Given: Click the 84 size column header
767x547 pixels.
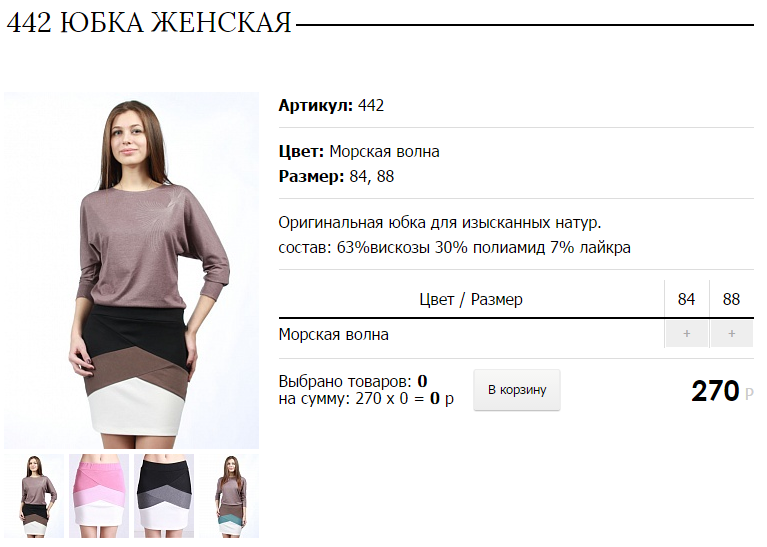Looking at the screenshot, I should [x=686, y=299].
